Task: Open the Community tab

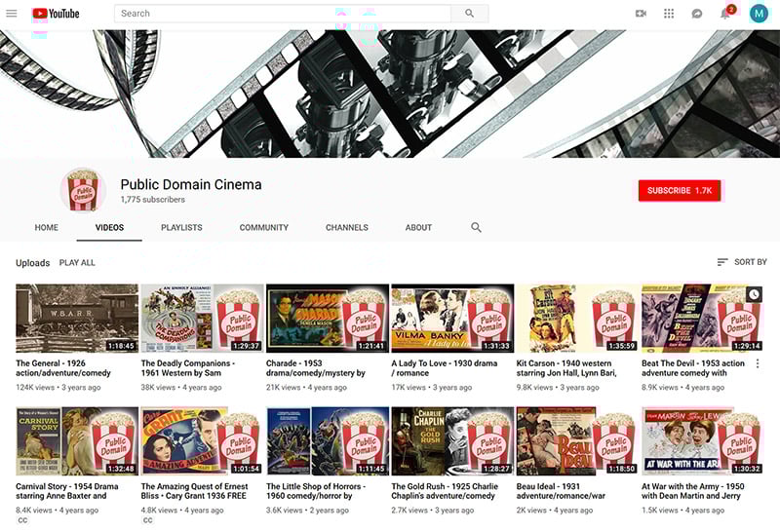Action: point(263,227)
